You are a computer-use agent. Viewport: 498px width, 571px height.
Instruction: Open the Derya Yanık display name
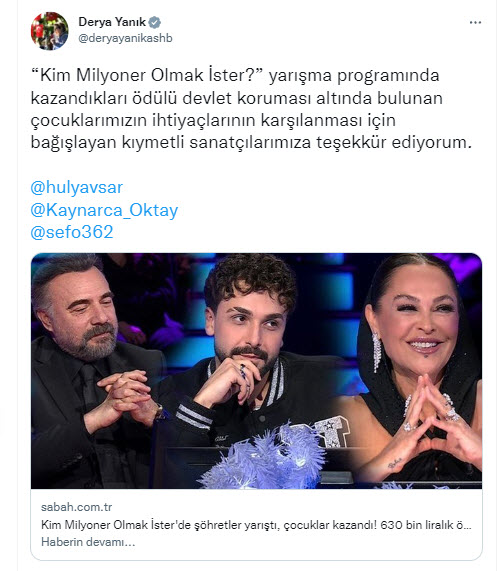(112, 22)
